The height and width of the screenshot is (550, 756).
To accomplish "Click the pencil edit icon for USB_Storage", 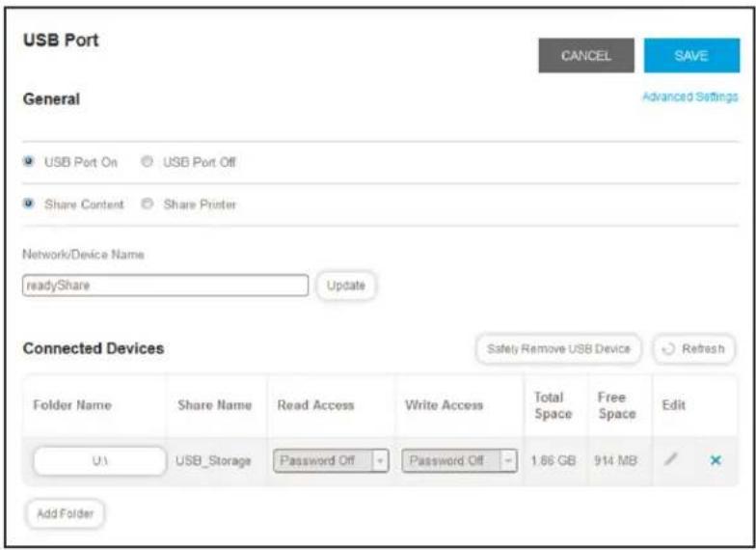I will click(x=670, y=459).
